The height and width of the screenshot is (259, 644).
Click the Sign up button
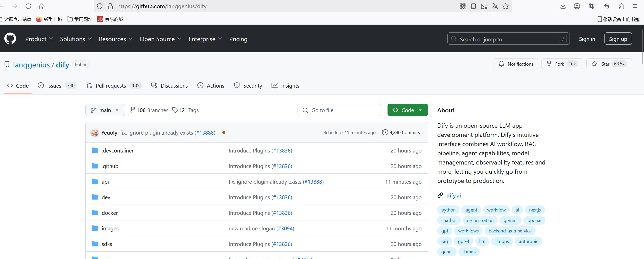coord(618,39)
